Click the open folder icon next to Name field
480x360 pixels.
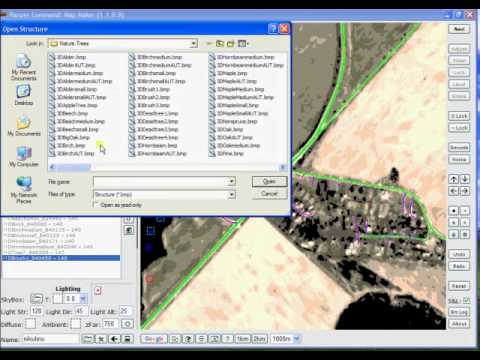pos(87,339)
